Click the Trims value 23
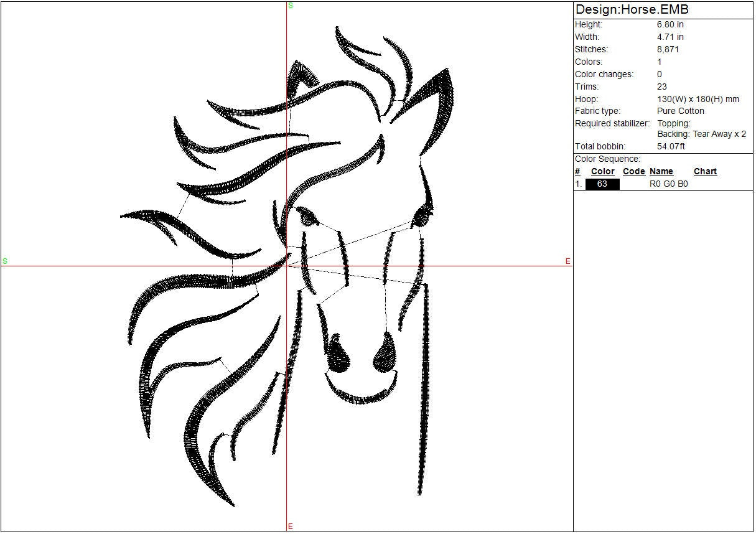 coord(662,87)
